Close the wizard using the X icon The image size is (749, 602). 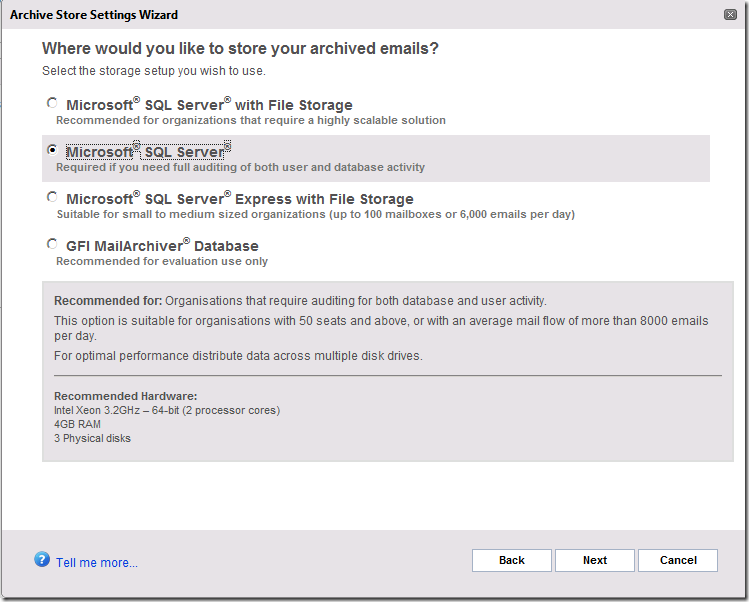pyautogui.click(x=730, y=14)
